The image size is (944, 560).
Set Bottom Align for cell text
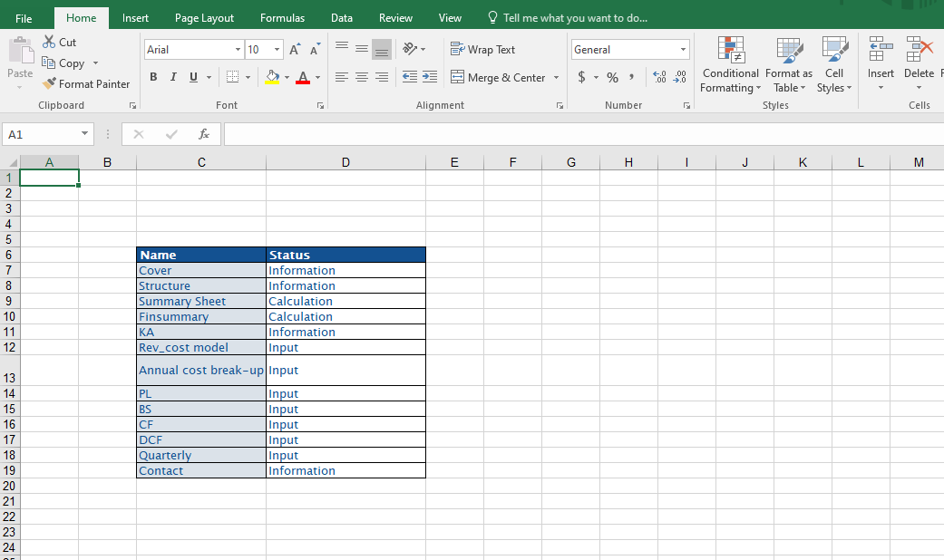point(382,49)
